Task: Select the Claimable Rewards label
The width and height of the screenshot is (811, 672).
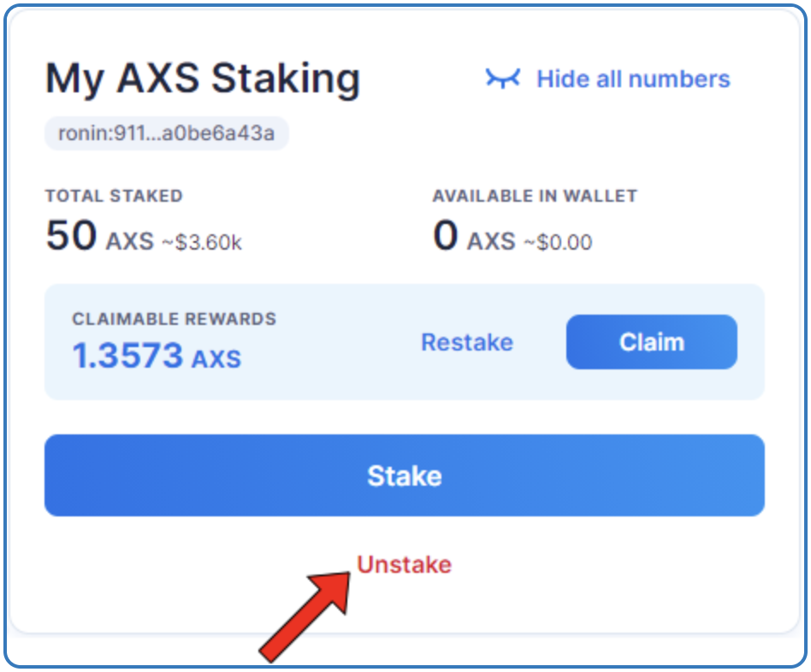Action: 175,319
